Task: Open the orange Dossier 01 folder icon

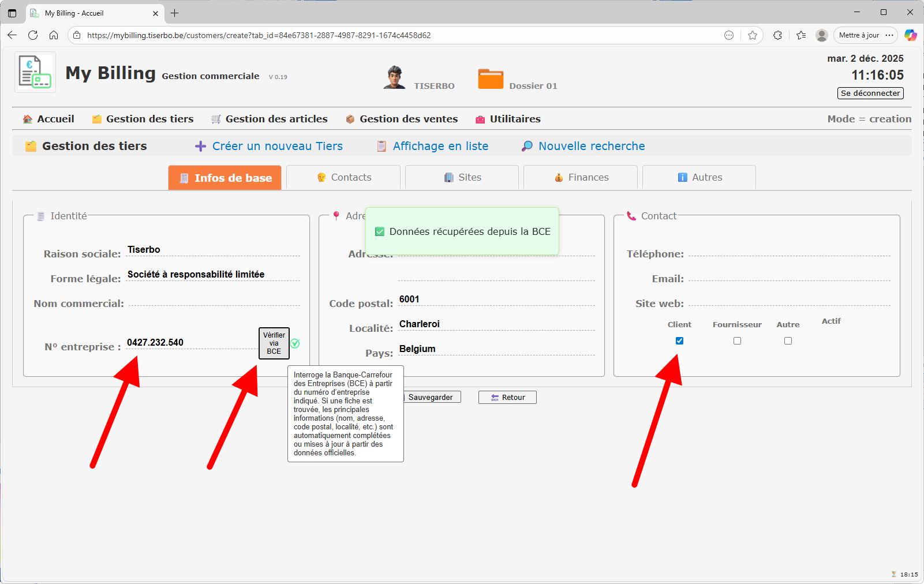Action: [491, 79]
